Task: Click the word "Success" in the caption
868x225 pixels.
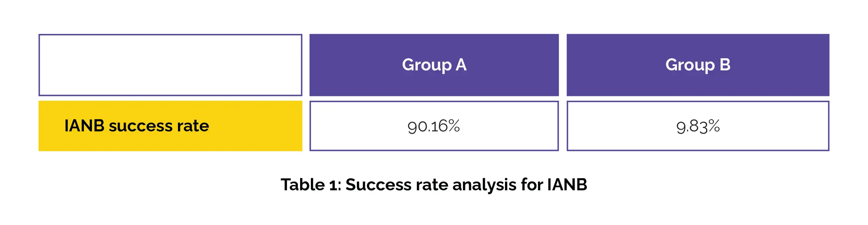Action: (x=378, y=185)
